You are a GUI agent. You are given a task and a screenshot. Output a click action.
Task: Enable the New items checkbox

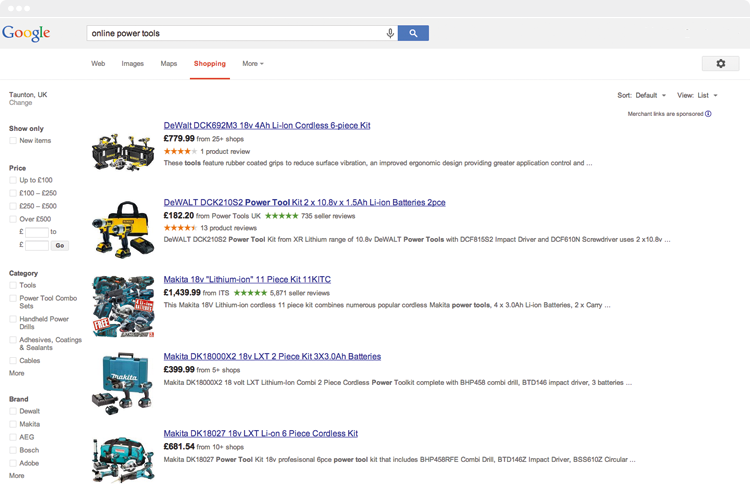point(14,141)
